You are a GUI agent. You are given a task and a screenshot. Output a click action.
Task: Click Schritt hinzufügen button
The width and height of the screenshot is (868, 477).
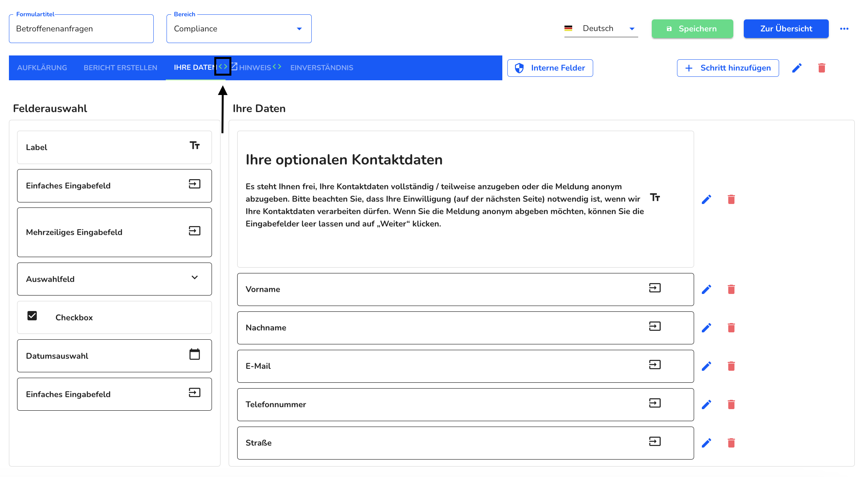[x=728, y=68]
